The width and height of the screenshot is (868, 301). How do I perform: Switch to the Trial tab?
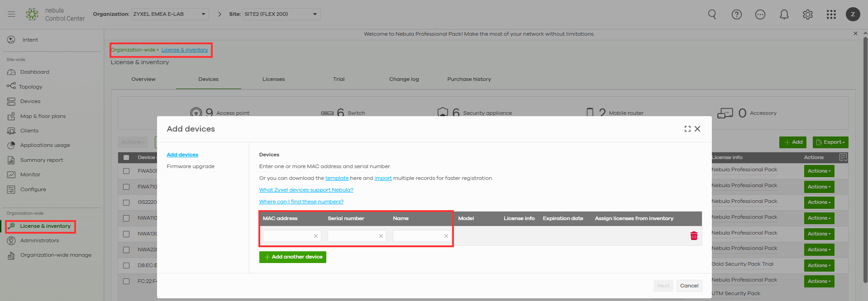click(x=339, y=79)
